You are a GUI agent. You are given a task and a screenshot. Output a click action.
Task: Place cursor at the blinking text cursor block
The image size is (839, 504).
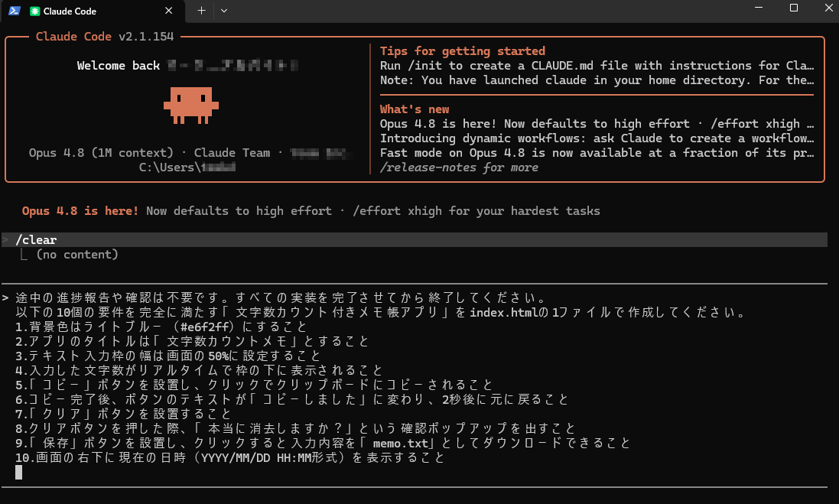point(18,473)
